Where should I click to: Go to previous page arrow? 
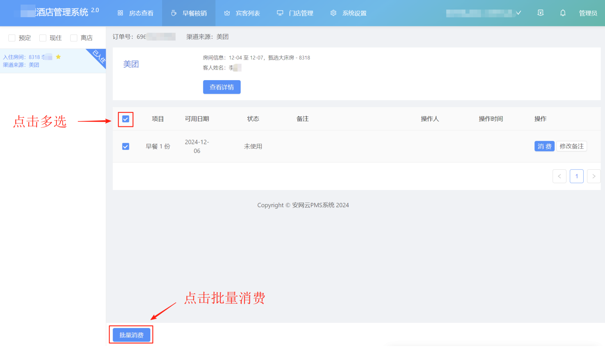click(559, 176)
